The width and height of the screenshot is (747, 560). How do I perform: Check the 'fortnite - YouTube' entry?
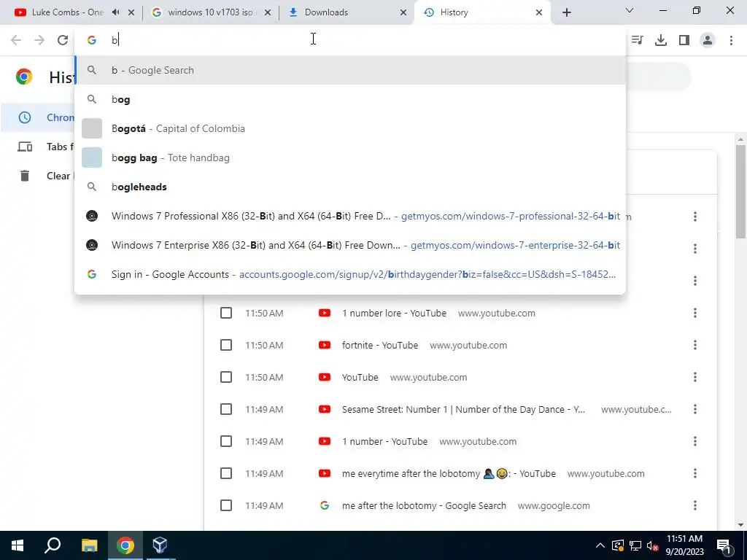[226, 345]
